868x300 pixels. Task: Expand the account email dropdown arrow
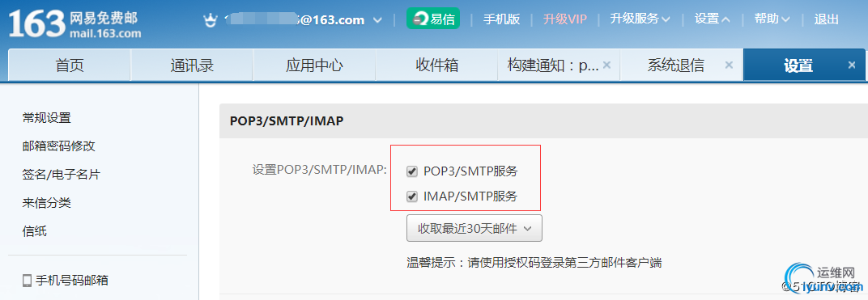tap(377, 20)
